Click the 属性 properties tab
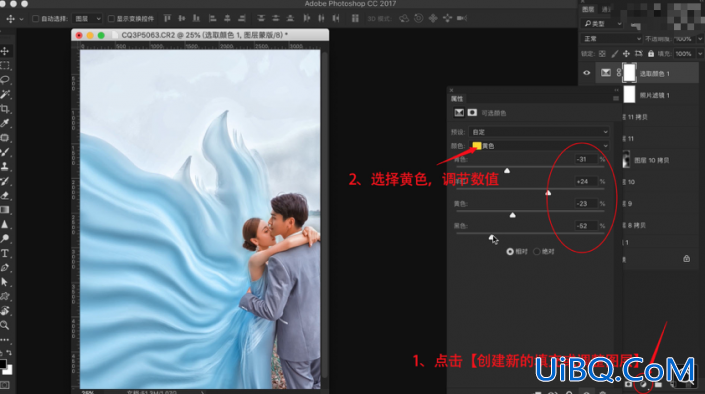Image resolution: width=705 pixels, height=394 pixels. coord(457,99)
